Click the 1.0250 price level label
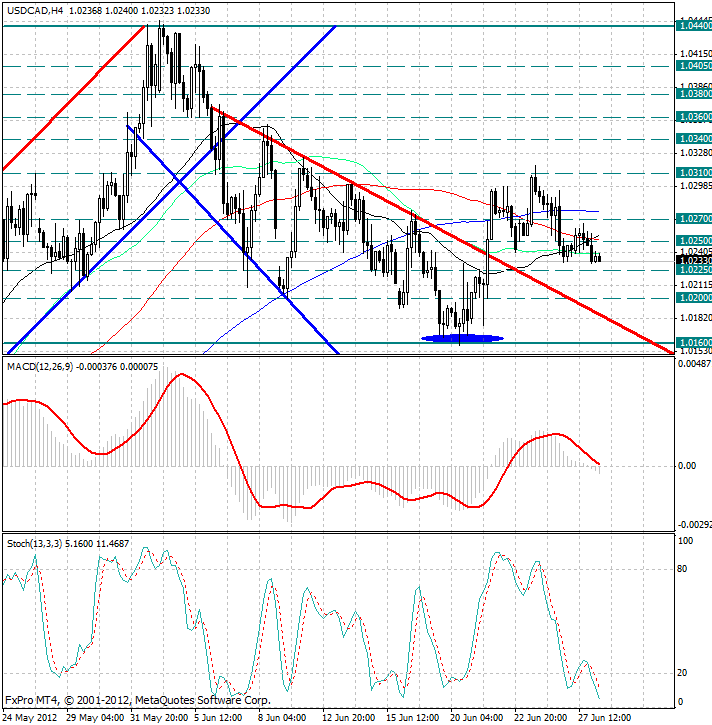712x725 pixels. 694,241
